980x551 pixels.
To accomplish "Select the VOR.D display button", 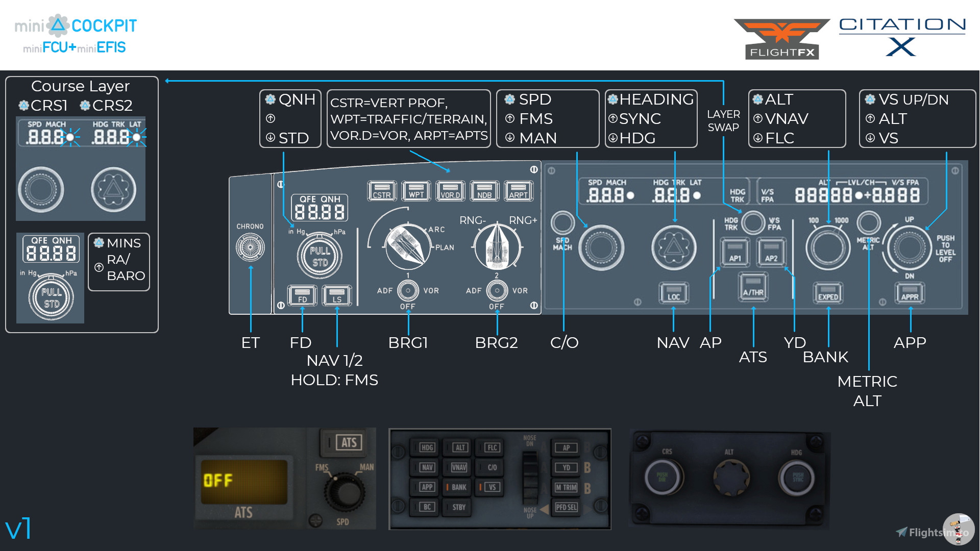I will (x=450, y=190).
